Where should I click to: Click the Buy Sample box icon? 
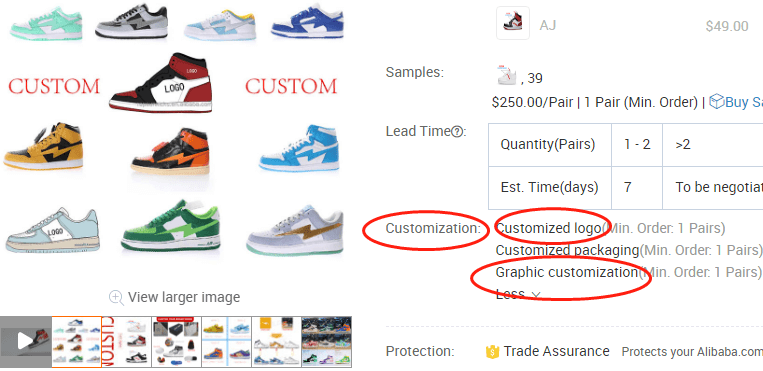[x=716, y=101]
